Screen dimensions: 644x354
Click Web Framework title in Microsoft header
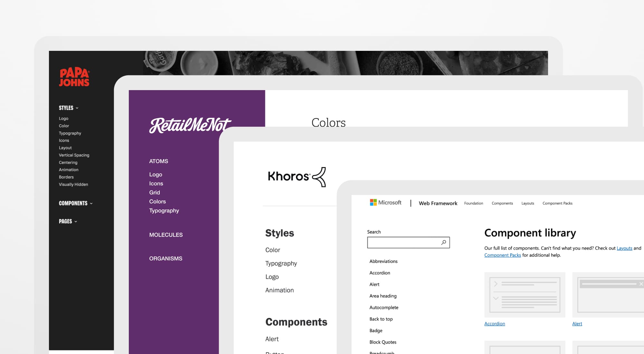438,203
